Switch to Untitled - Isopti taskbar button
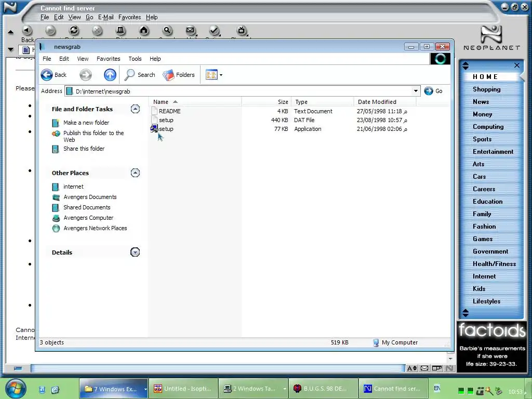532x399 pixels. tap(183, 389)
